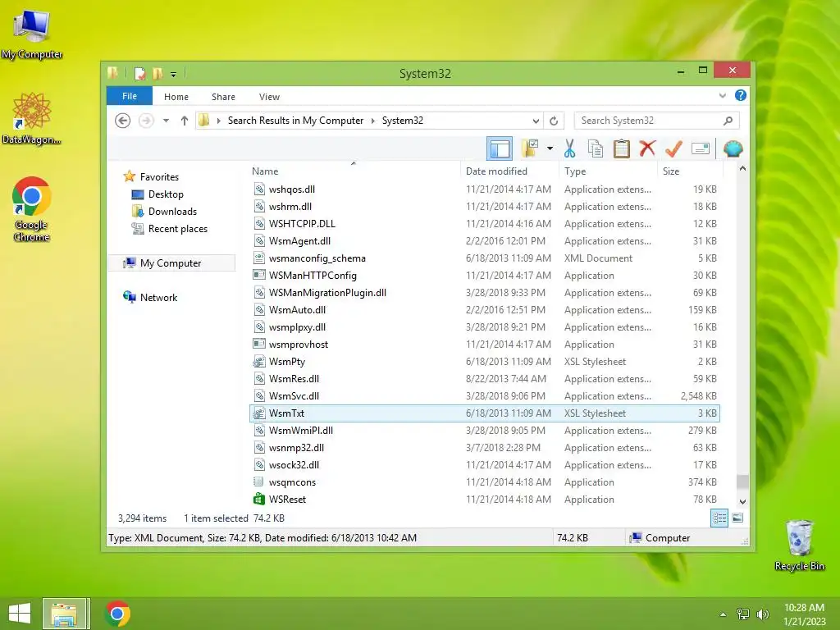Open the Customize Quick Access Toolbar dropdown

point(174,75)
